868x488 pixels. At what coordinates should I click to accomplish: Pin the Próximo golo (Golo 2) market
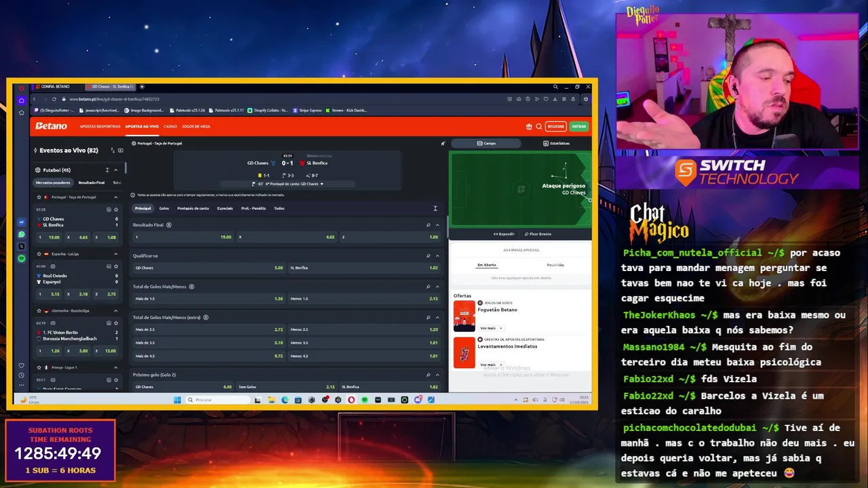(x=428, y=375)
